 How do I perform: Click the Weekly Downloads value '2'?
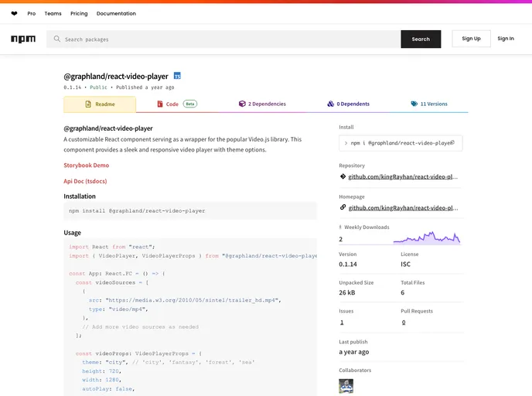tap(341, 239)
